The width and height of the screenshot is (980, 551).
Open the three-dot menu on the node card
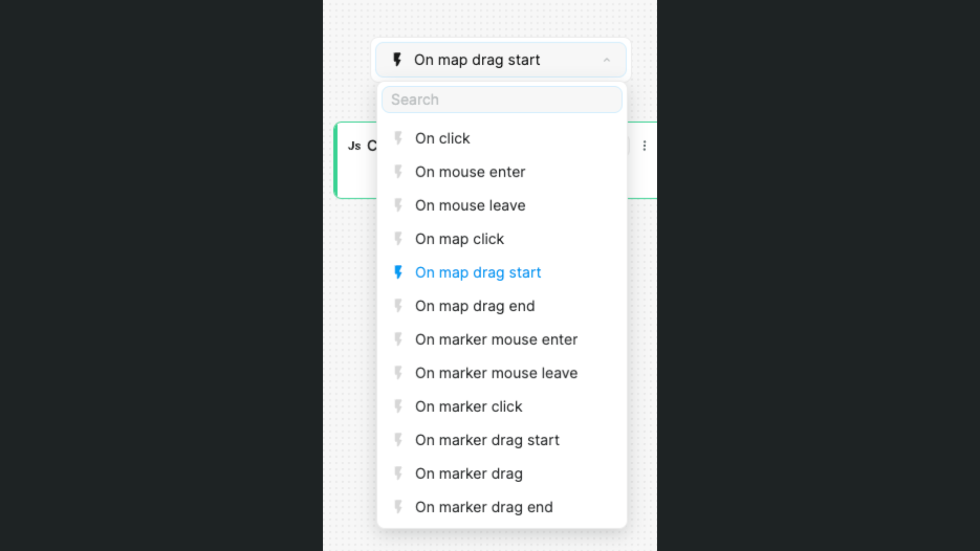[x=645, y=146]
